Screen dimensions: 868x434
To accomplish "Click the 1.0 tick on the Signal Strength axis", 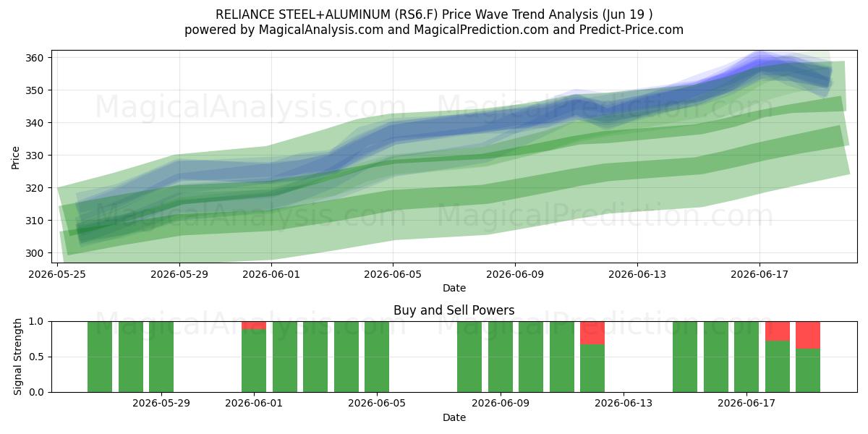I will pos(37,321).
